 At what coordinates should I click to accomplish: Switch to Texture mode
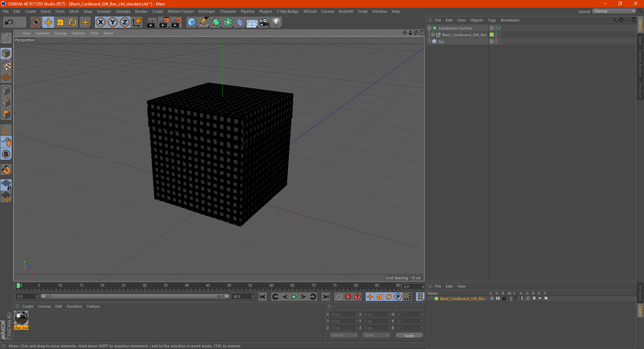6,66
